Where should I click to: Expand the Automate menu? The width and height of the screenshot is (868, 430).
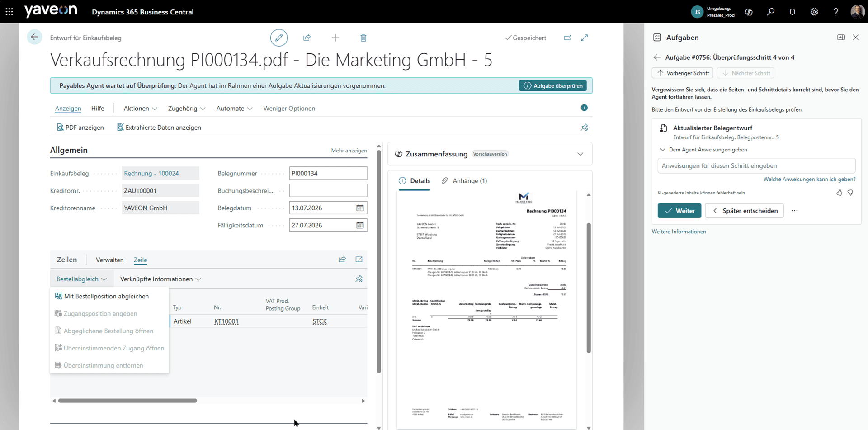click(x=234, y=109)
